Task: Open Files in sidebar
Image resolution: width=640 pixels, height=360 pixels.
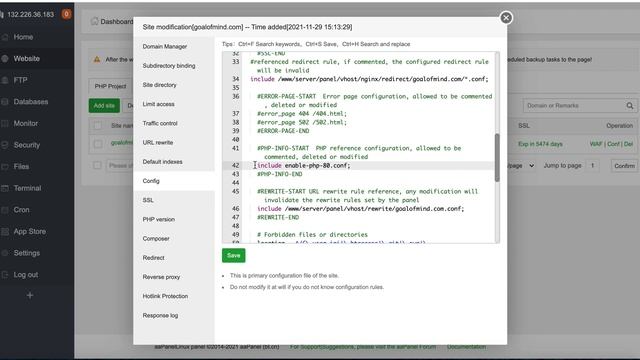Action: [21, 167]
